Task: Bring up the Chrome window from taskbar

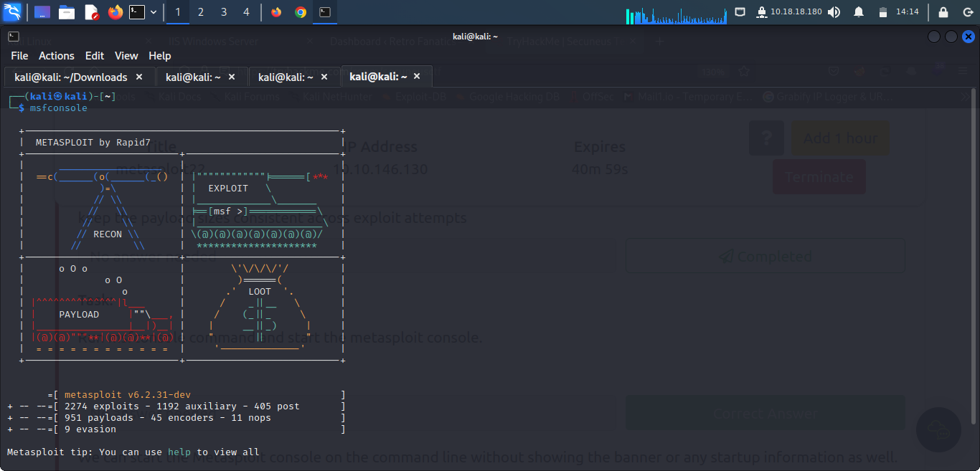Action: 301,12
